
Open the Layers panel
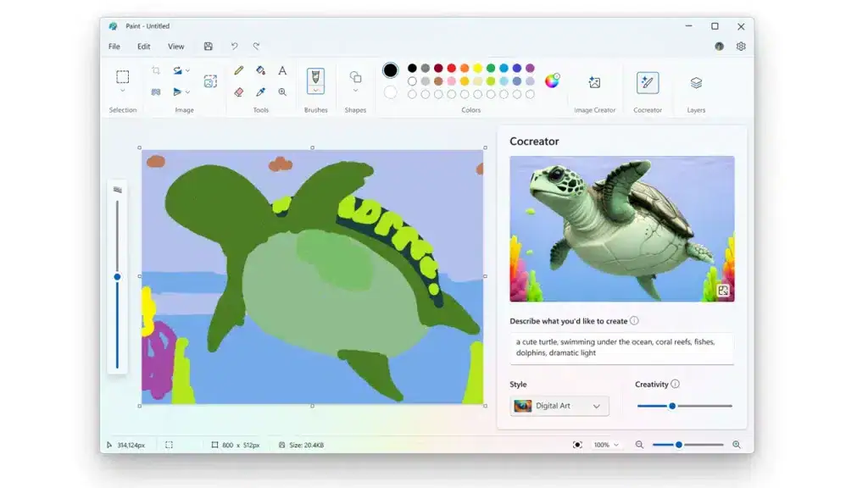coord(695,83)
